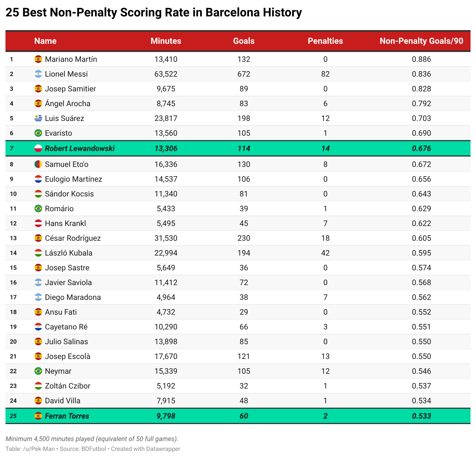Sort by Non-Penalty Goals/90 header
The image size is (476, 458).
tap(421, 41)
